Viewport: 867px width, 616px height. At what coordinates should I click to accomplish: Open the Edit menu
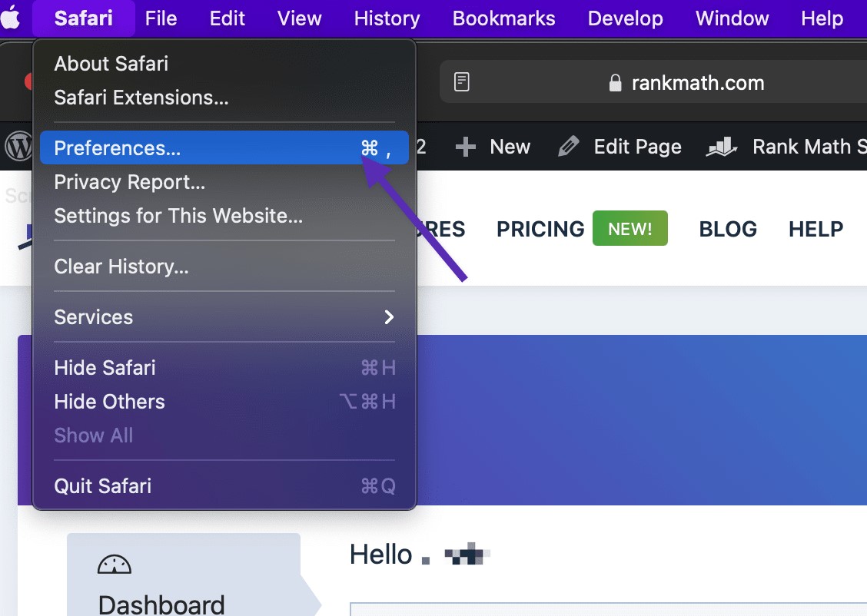coord(228,18)
